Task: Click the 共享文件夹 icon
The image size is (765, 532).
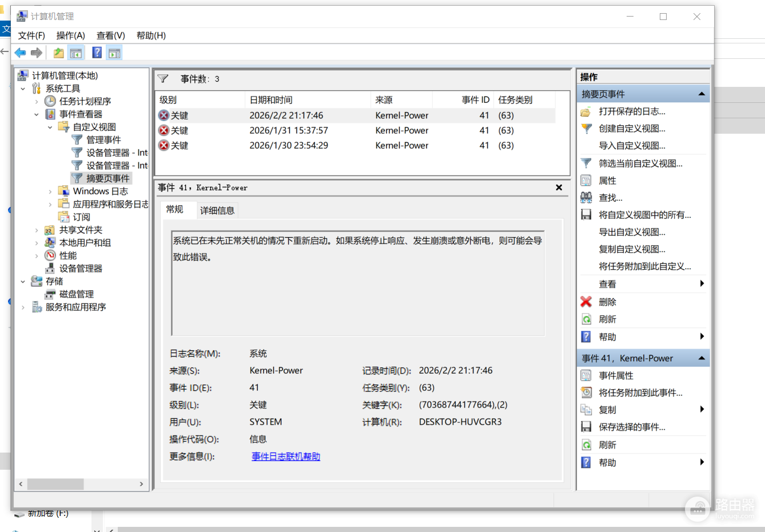Action: point(50,230)
